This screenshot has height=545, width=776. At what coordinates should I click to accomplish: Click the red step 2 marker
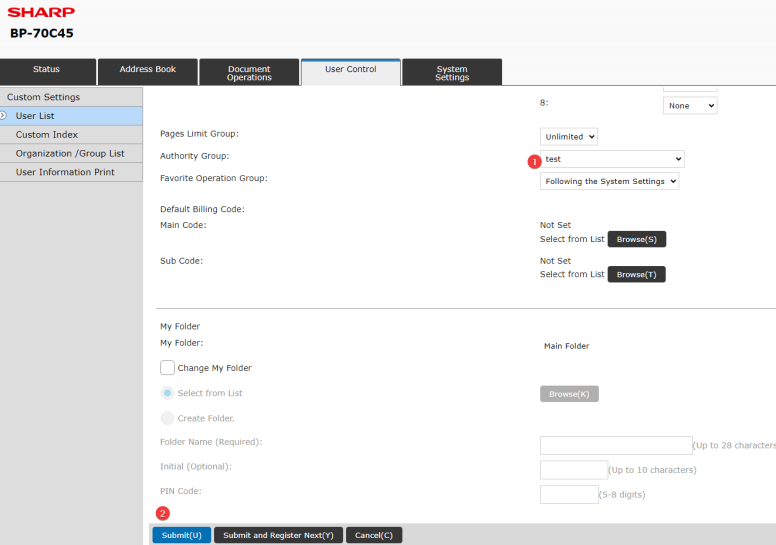(163, 514)
